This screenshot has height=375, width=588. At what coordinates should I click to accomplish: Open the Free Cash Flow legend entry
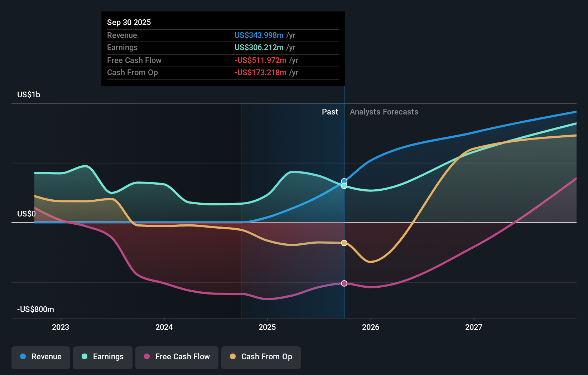(x=177, y=357)
